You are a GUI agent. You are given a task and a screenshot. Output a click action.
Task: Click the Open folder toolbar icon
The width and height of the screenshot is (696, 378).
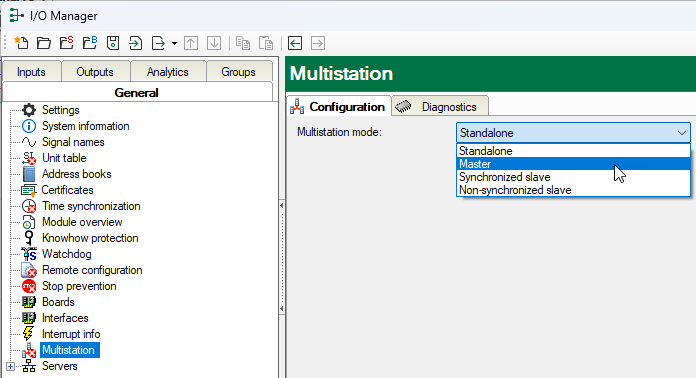(x=44, y=43)
